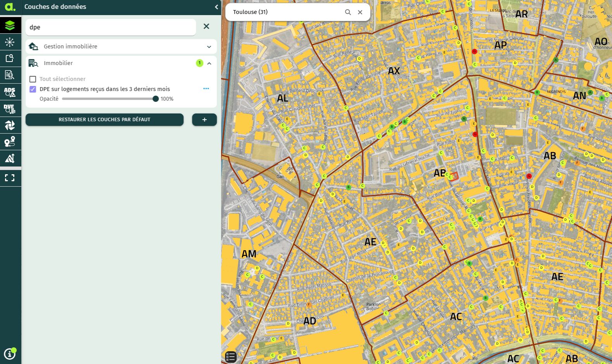The width and height of the screenshot is (612, 364).
Task: Click red G marker near Rue Filhol
Action: 475,134
